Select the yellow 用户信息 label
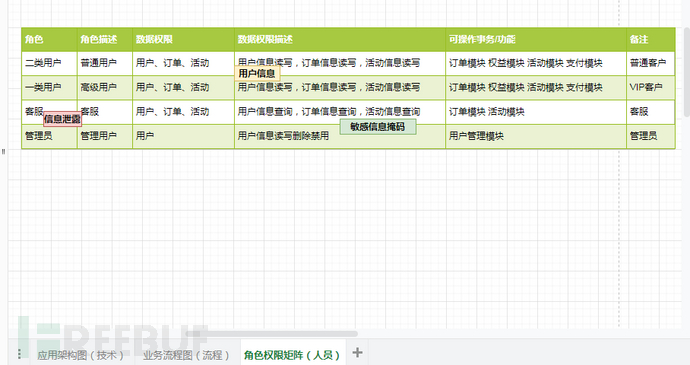This screenshot has width=690, height=365. pyautogui.click(x=257, y=74)
